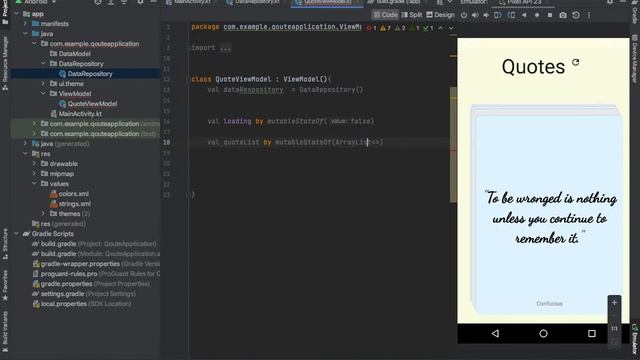Switch editor to Design view
Viewport: 640px width, 360px height.
point(440,15)
